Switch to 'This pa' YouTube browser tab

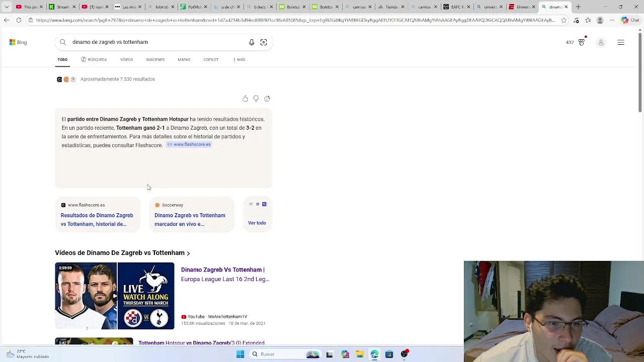coord(29,7)
